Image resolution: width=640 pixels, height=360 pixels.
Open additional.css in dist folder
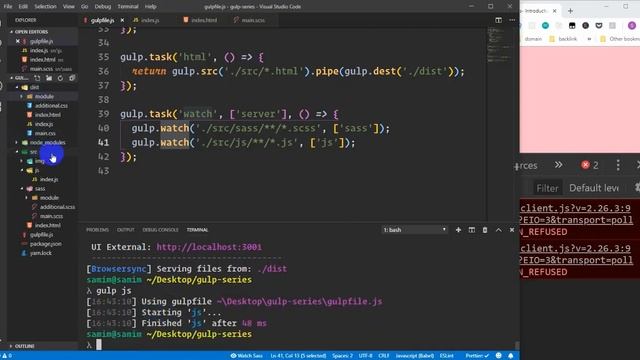pyautogui.click(x=51, y=105)
